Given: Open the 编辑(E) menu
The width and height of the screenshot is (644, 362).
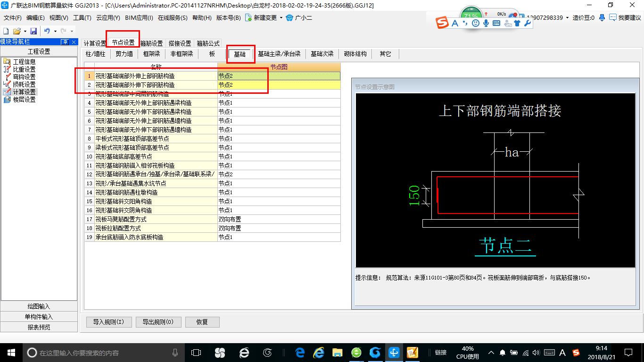Looking at the screenshot, I should 35,18.
